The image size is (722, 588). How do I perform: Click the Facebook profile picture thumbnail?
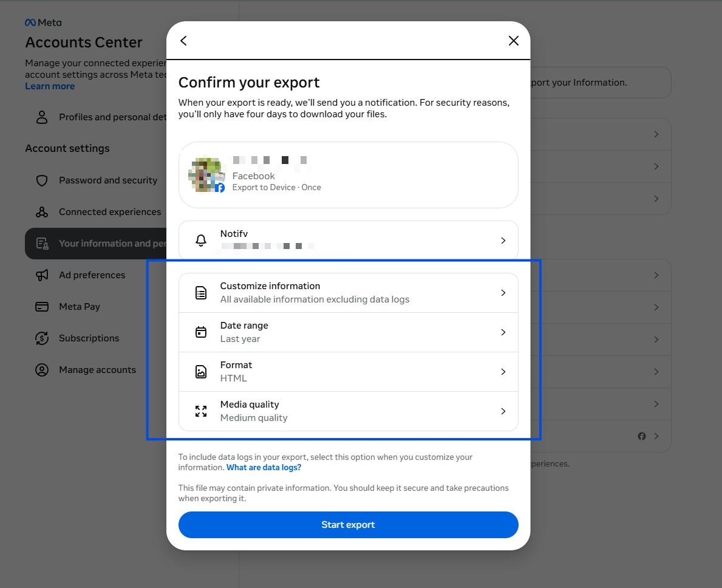(x=206, y=175)
